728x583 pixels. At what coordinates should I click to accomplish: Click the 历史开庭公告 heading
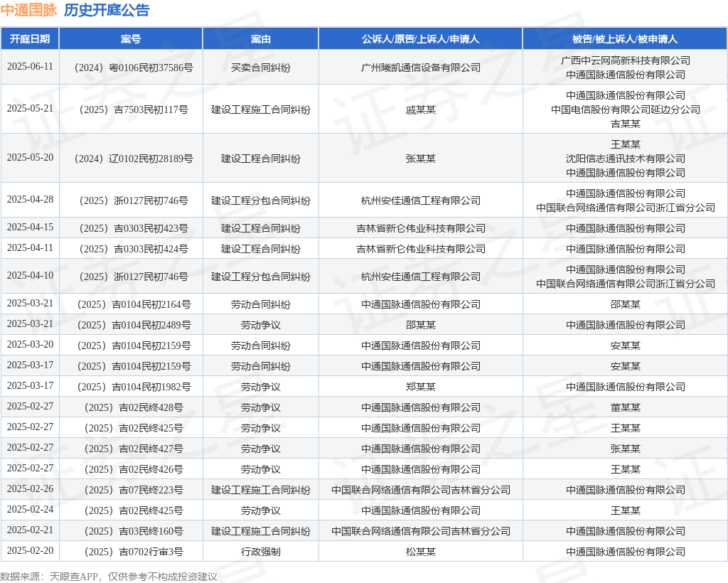[107, 10]
